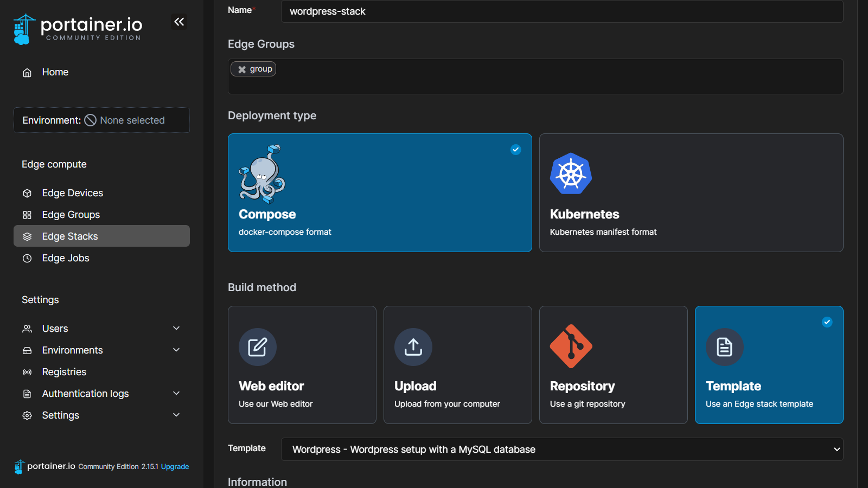
Task: Go to Edge Groups page
Action: click(71, 215)
